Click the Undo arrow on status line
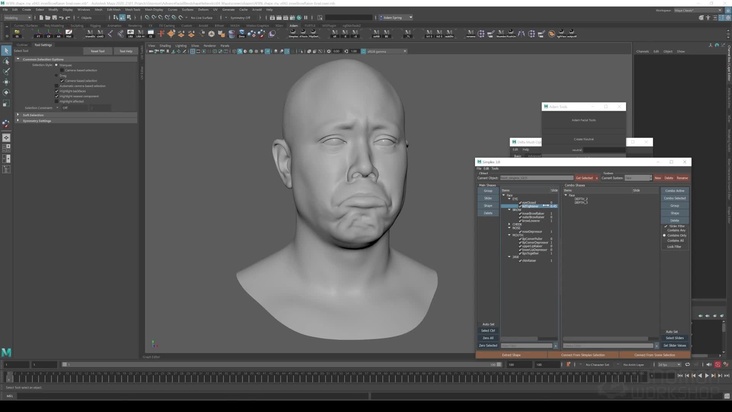The image size is (732, 412). 61,18
